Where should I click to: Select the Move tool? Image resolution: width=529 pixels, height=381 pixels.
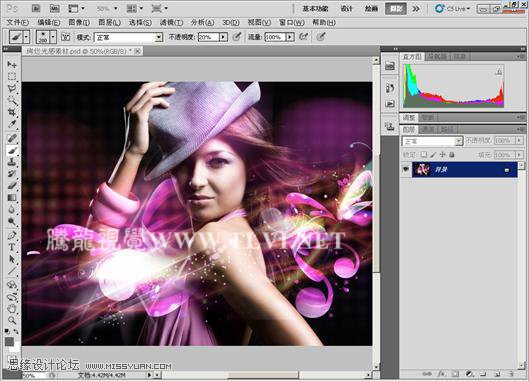click(12, 64)
